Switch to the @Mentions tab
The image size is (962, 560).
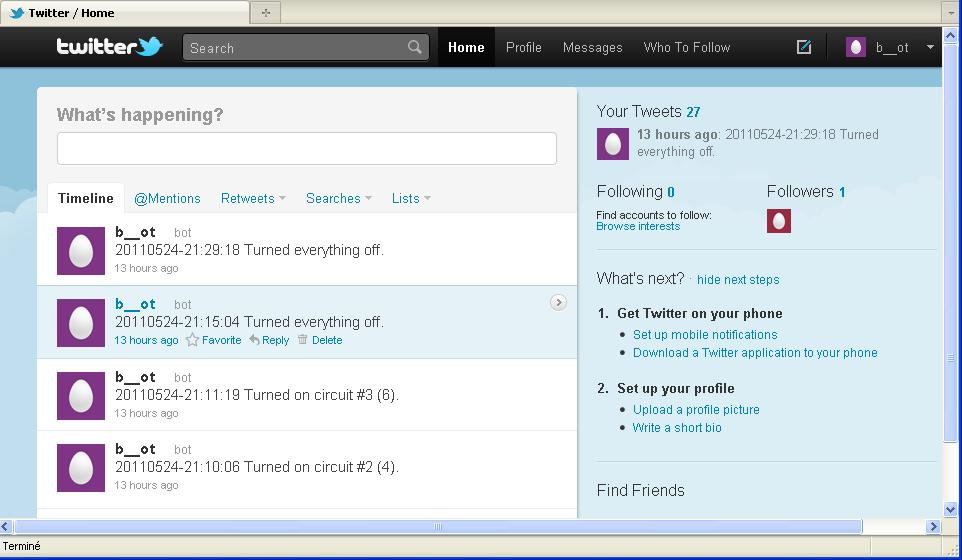[x=167, y=198]
